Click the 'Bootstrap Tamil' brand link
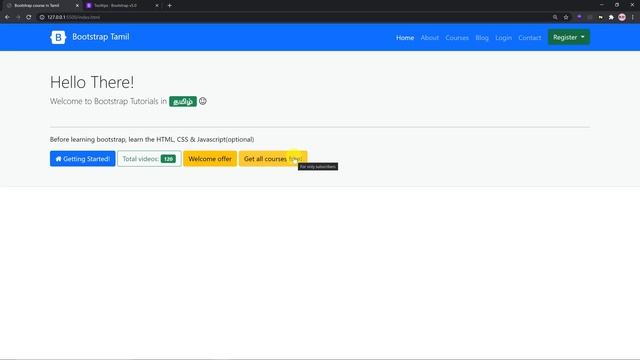The width and height of the screenshot is (640, 360). 100,37
